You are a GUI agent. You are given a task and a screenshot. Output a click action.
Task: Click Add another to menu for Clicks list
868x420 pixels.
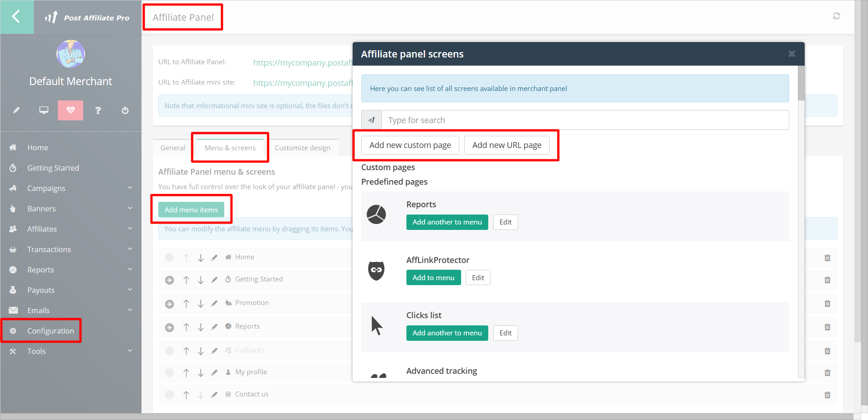pyautogui.click(x=447, y=333)
